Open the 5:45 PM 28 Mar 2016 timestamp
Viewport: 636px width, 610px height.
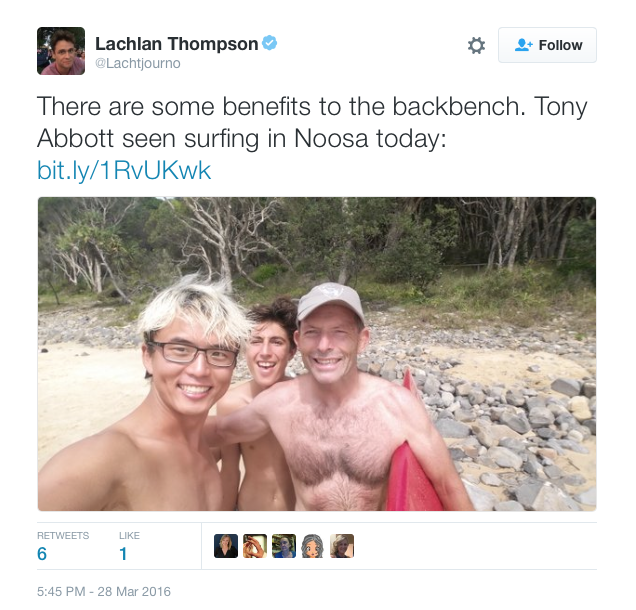coord(104,592)
